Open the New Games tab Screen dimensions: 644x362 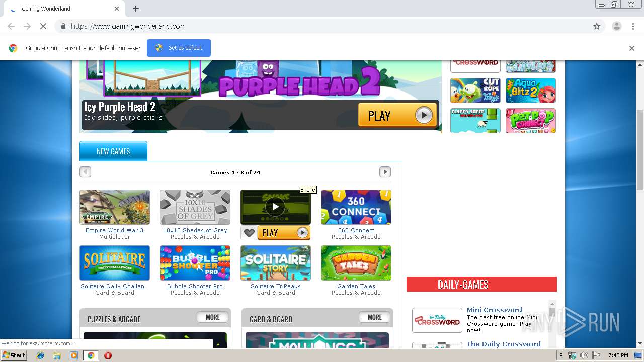point(113,151)
